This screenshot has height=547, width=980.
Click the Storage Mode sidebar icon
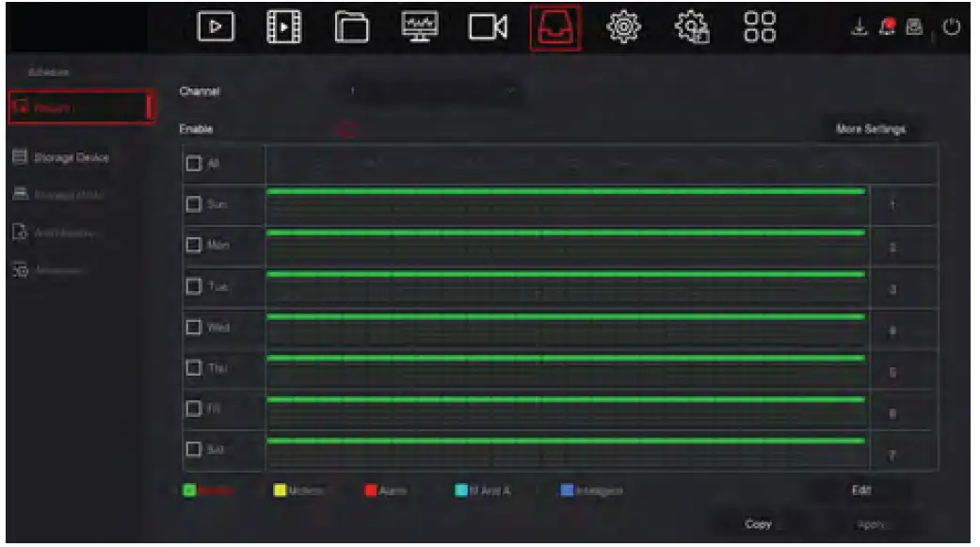tap(20, 194)
